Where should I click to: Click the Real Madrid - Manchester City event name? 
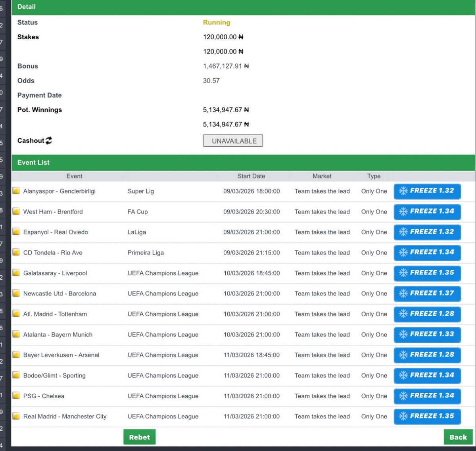[x=65, y=416]
